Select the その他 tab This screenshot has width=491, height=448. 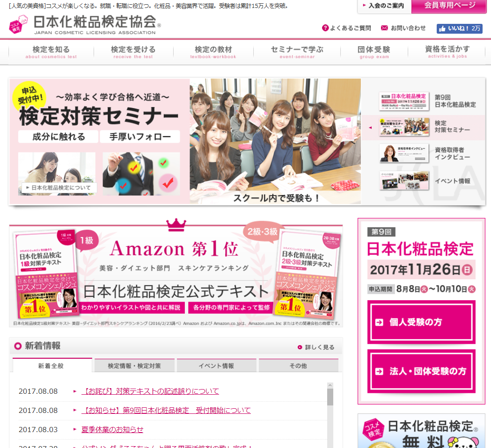(x=299, y=365)
